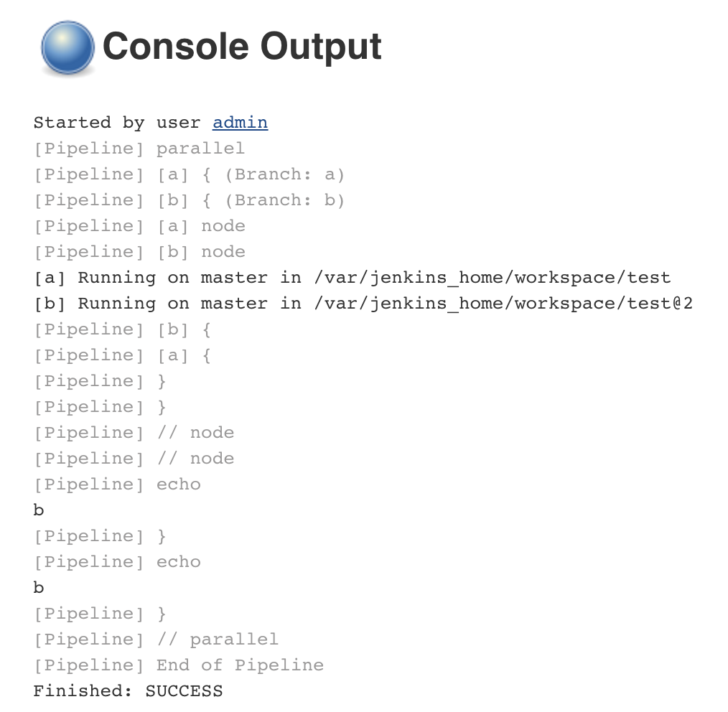Click the blue build status ball icon
This screenshot has width=728, height=712.
[x=67, y=47]
